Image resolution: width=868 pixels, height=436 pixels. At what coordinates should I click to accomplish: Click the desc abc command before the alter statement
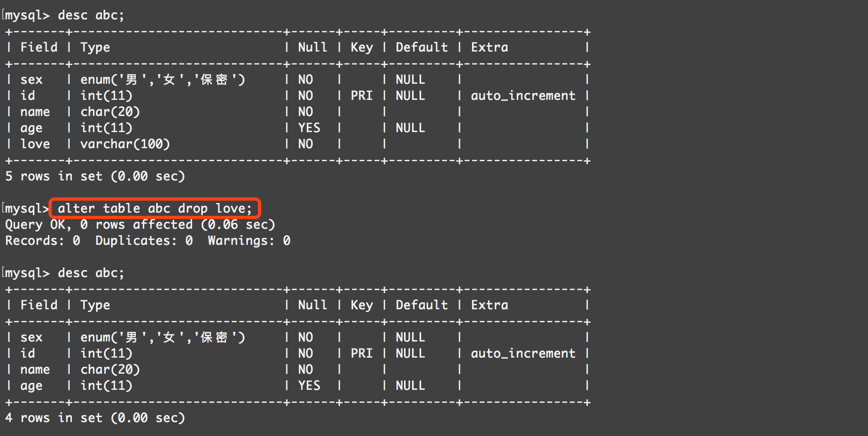(91, 15)
